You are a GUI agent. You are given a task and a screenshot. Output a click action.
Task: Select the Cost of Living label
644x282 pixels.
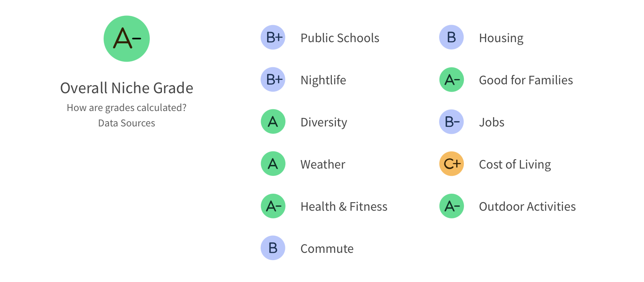(514, 164)
